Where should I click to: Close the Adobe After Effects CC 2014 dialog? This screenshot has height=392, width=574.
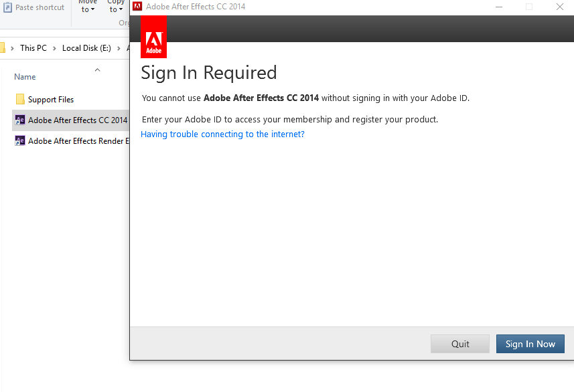click(560, 7)
